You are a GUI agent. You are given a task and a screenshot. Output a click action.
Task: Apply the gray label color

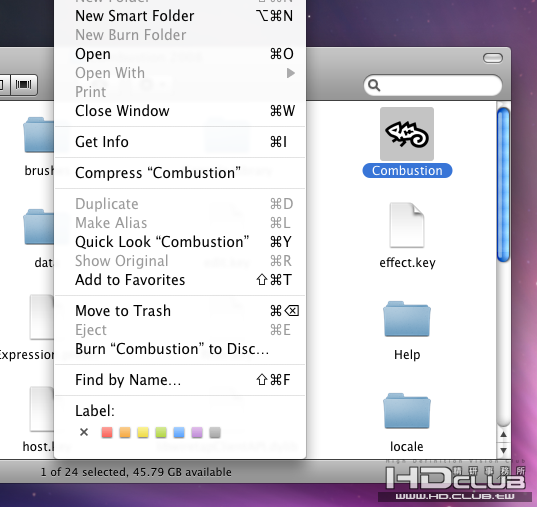[x=215, y=432]
